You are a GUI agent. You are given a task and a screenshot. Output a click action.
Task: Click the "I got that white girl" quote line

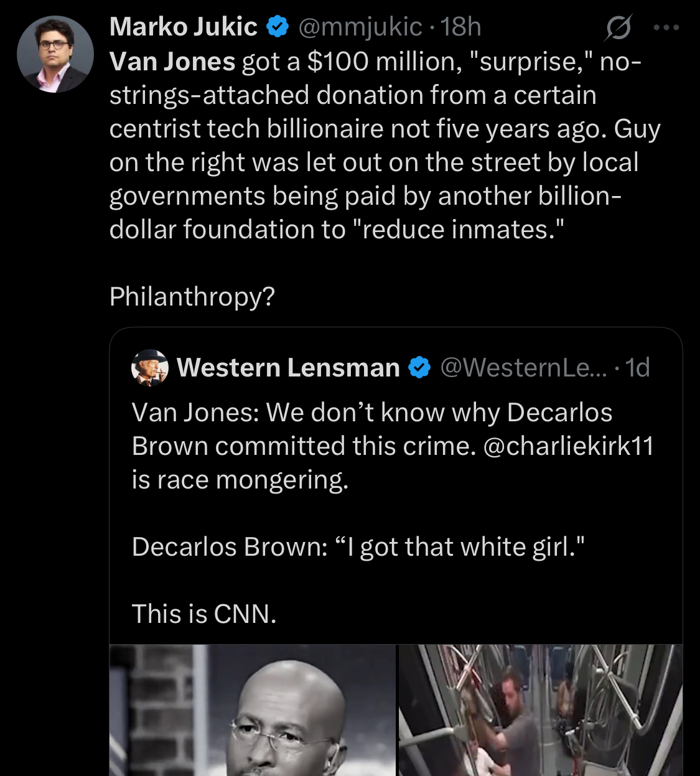click(358, 547)
